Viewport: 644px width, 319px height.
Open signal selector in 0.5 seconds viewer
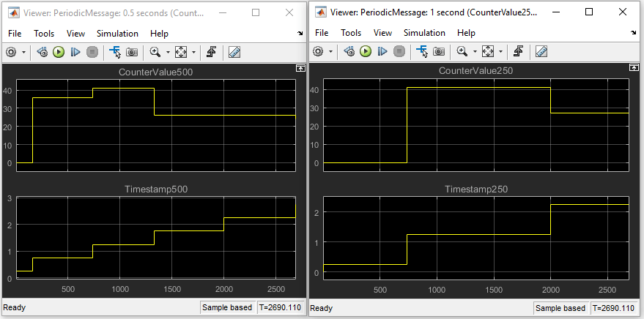tap(114, 52)
